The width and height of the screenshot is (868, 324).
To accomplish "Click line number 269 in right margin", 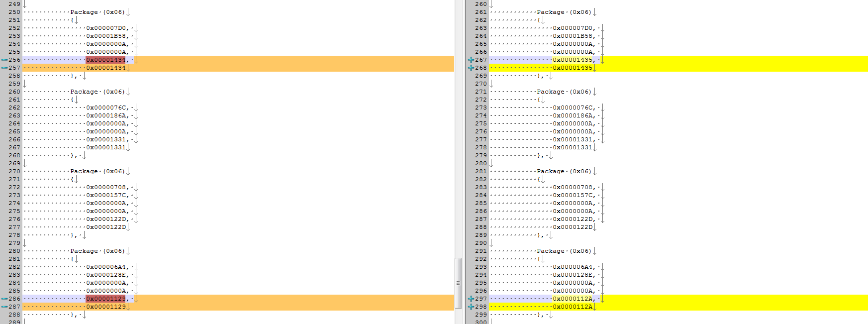I will pos(481,76).
